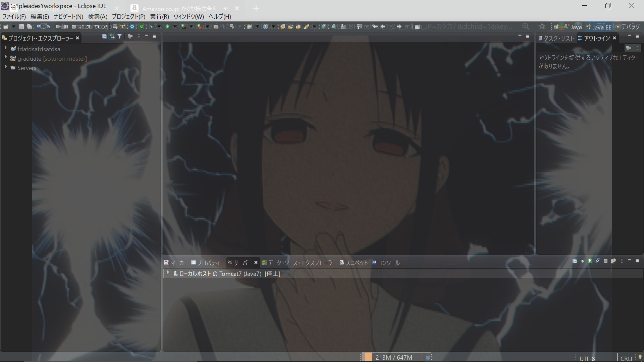The width and height of the screenshot is (644, 362).
Task: Expand the Servers folder in the tree
Action: [6, 67]
